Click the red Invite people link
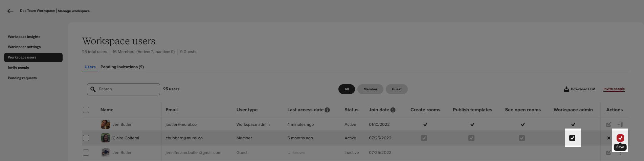The image size is (644, 161). click(x=614, y=89)
